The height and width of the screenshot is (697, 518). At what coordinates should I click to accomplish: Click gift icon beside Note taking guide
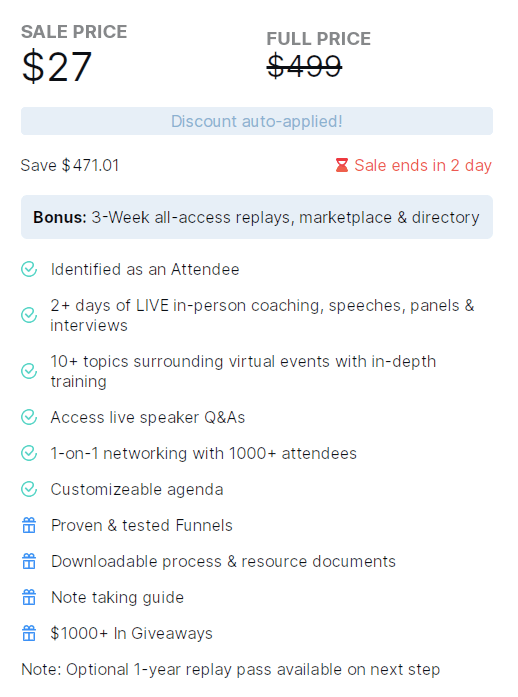coord(29,597)
